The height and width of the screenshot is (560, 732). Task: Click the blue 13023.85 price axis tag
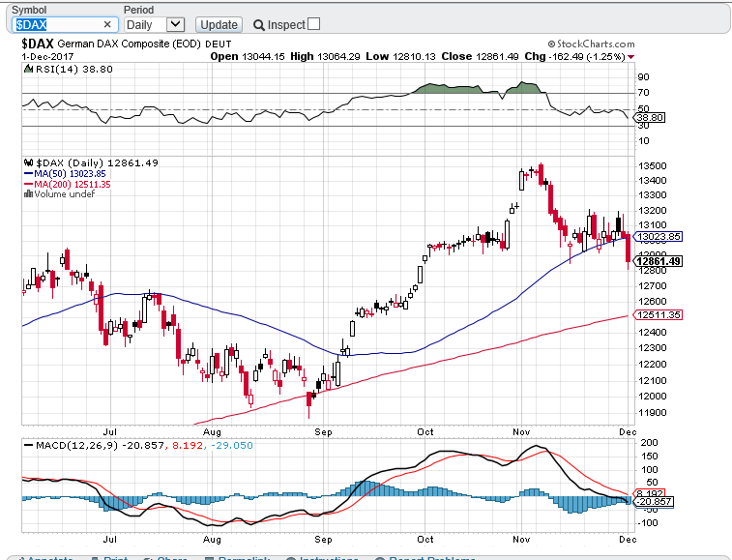coord(658,237)
